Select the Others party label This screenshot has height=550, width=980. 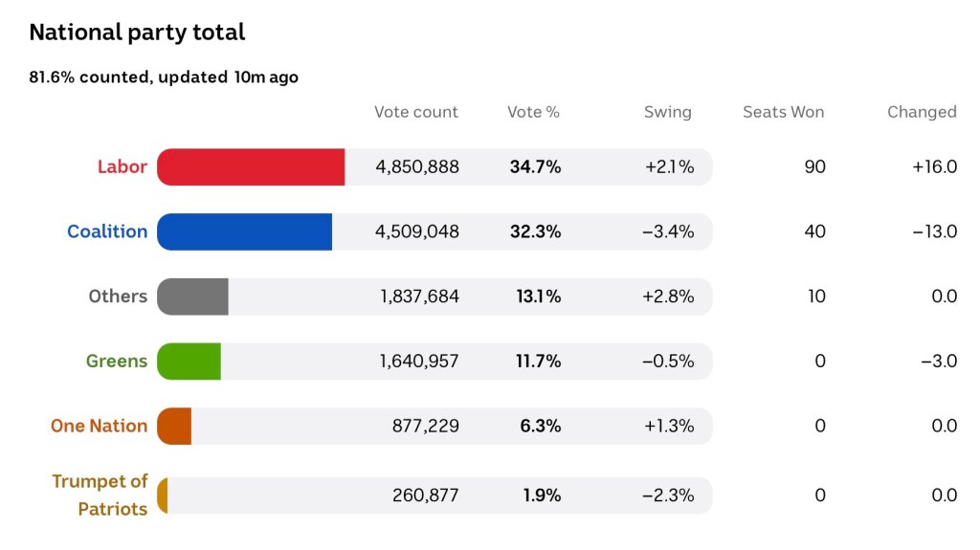click(x=118, y=296)
